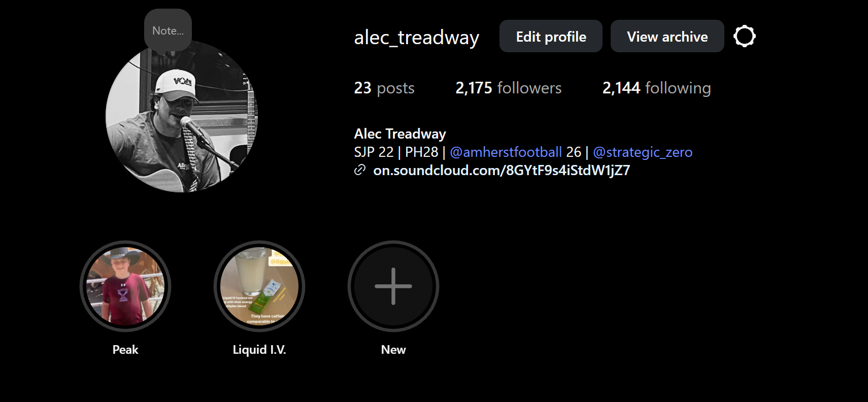The width and height of the screenshot is (868, 402).
Task: Click the View archive button
Action: pyautogui.click(x=667, y=36)
